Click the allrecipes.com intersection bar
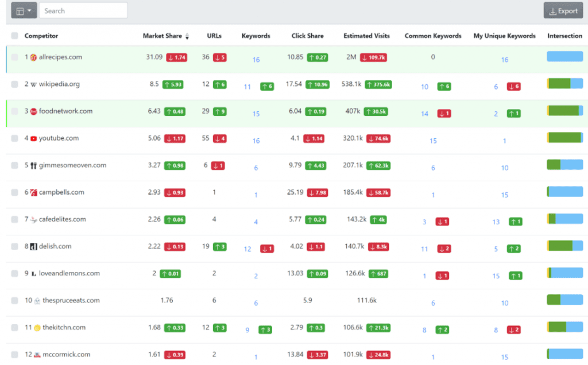This screenshot has height=365, width=588. point(565,57)
